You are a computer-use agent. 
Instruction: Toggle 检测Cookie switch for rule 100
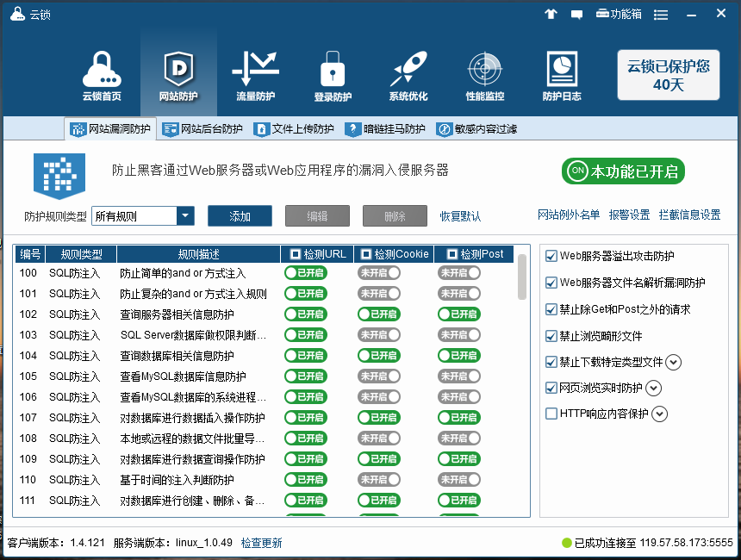pyautogui.click(x=379, y=273)
